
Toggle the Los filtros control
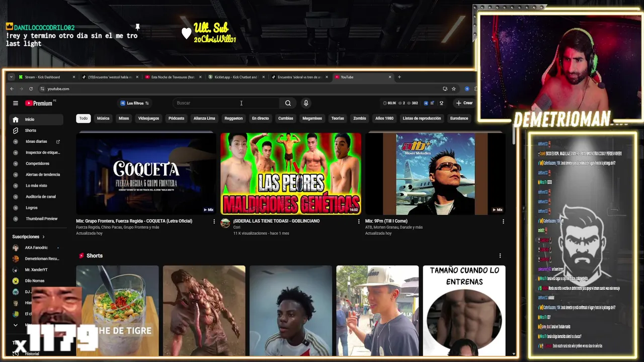tap(134, 103)
